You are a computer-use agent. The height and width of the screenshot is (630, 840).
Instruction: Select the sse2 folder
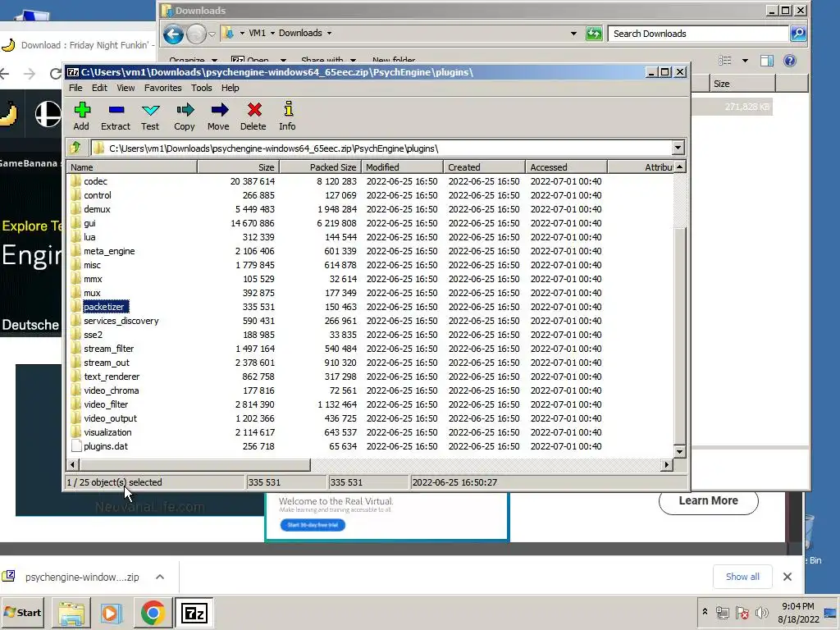[93, 335]
